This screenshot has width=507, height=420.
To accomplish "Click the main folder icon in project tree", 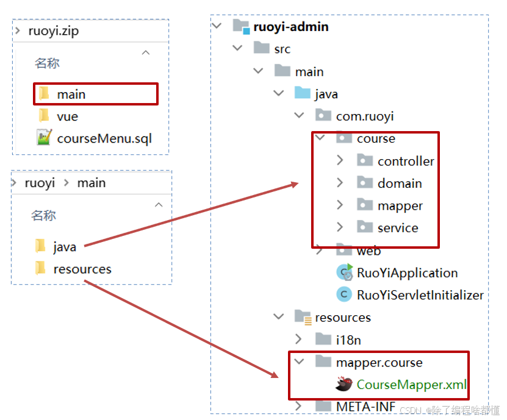I will (282, 71).
